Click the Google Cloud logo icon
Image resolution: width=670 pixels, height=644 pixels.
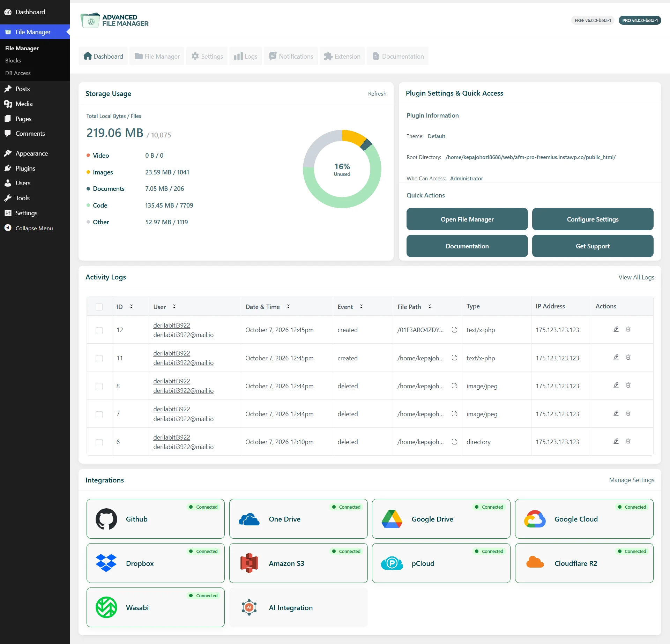(x=535, y=519)
